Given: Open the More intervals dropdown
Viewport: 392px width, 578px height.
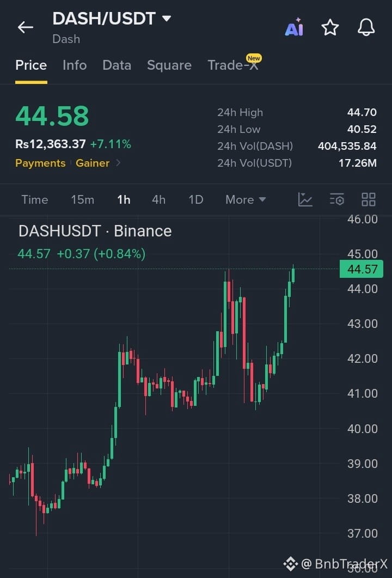Looking at the screenshot, I should click(x=246, y=199).
